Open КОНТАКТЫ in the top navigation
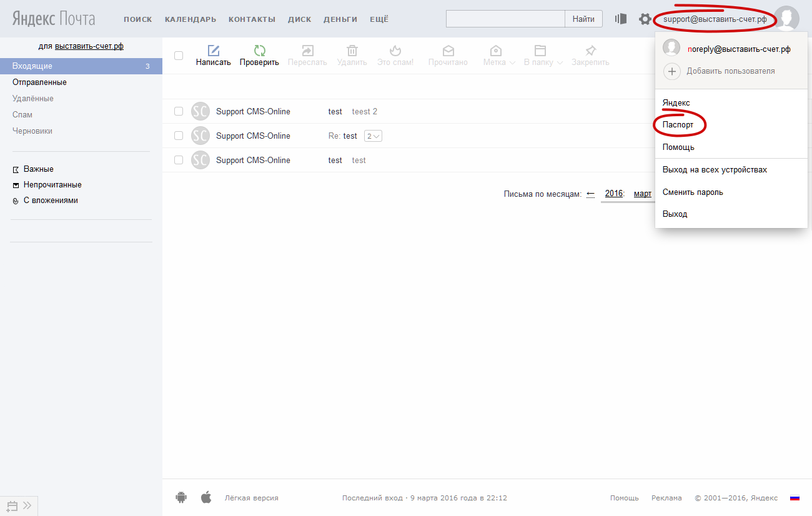This screenshot has height=516, width=812. pos(252,19)
